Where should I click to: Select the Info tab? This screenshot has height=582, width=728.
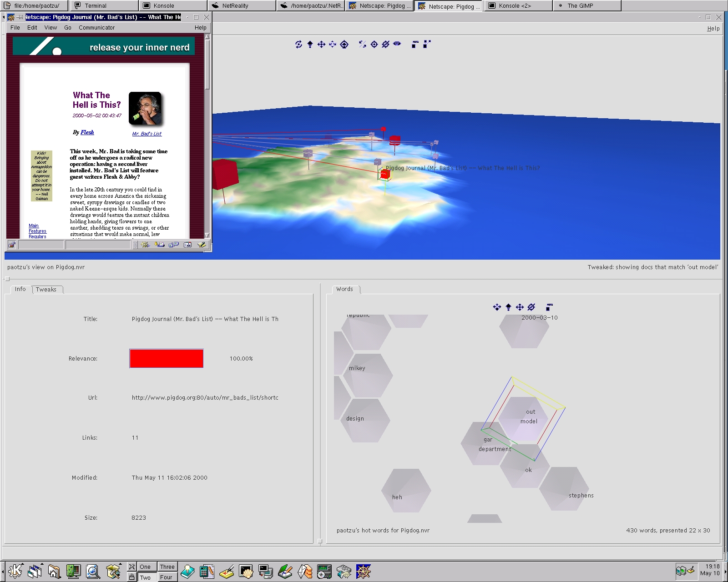click(x=20, y=289)
